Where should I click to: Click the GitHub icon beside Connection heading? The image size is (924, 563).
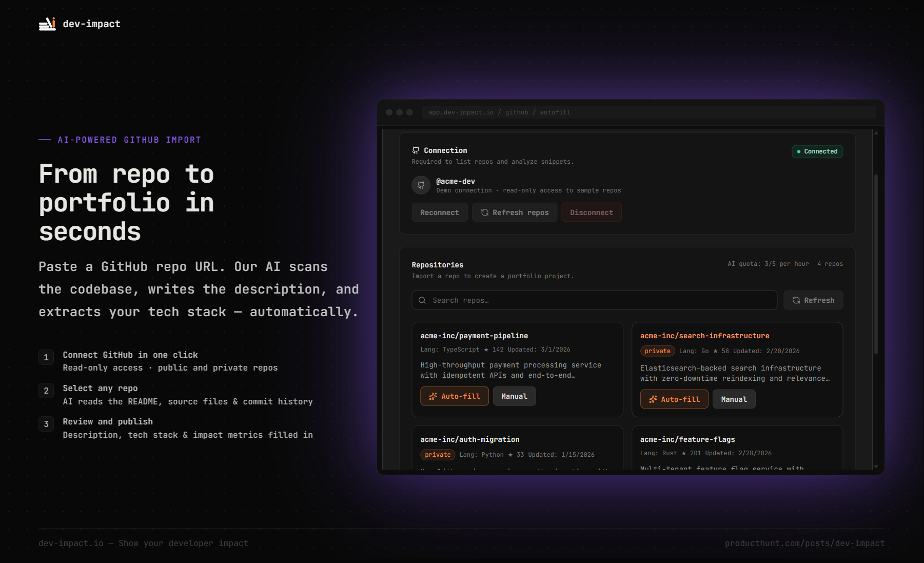[416, 150]
